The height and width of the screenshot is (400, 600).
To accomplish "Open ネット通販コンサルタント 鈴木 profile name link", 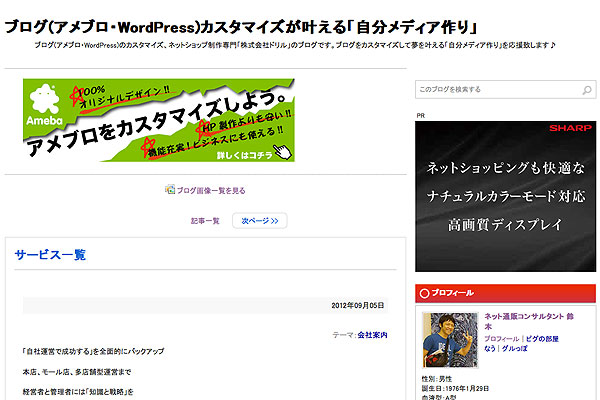I will (529, 321).
